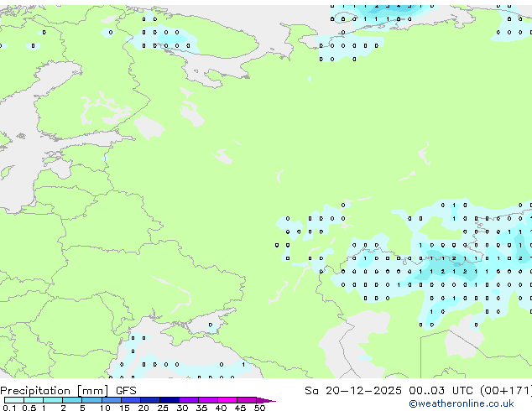Viewport: 532px width, 411px height.
Task: Click the '40' legend scale label
Action: pyautogui.click(x=221, y=408)
